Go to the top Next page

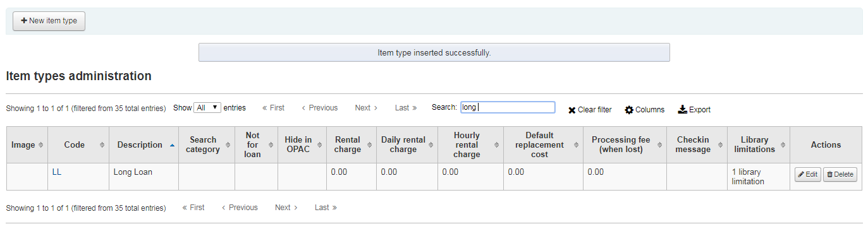click(366, 108)
